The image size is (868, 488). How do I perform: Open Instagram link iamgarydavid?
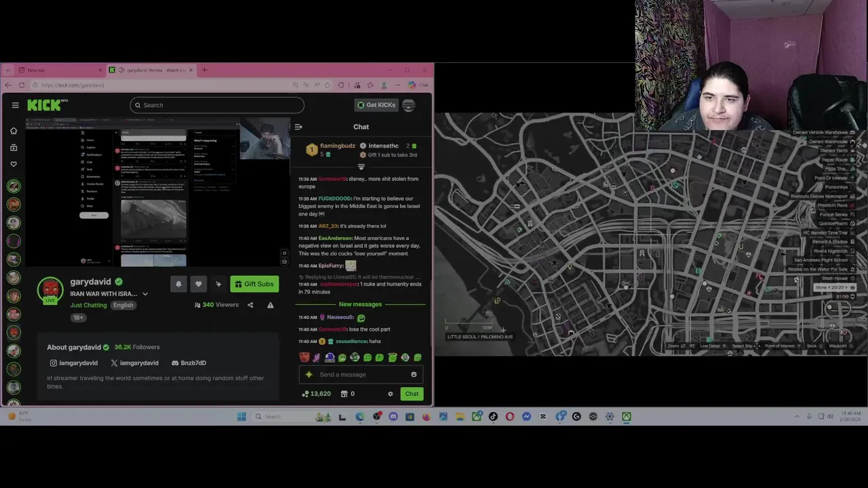click(74, 363)
